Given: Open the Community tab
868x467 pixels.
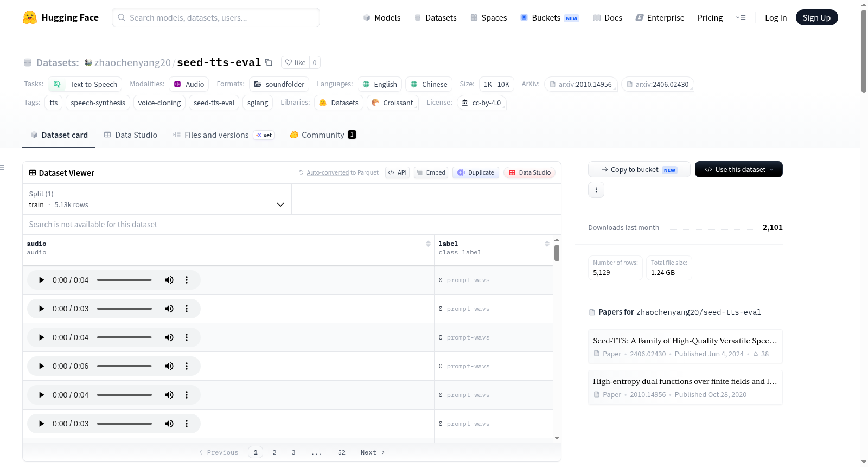Looking at the screenshot, I should click(x=323, y=135).
